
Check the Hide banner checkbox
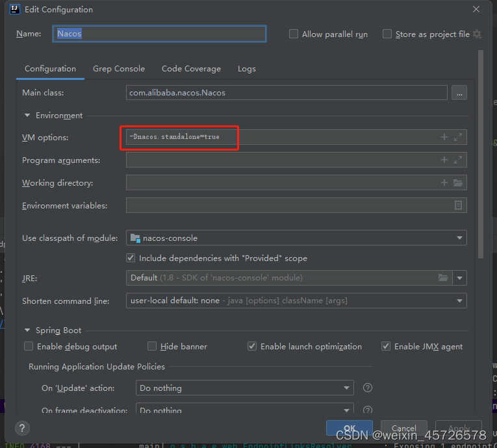point(152,346)
